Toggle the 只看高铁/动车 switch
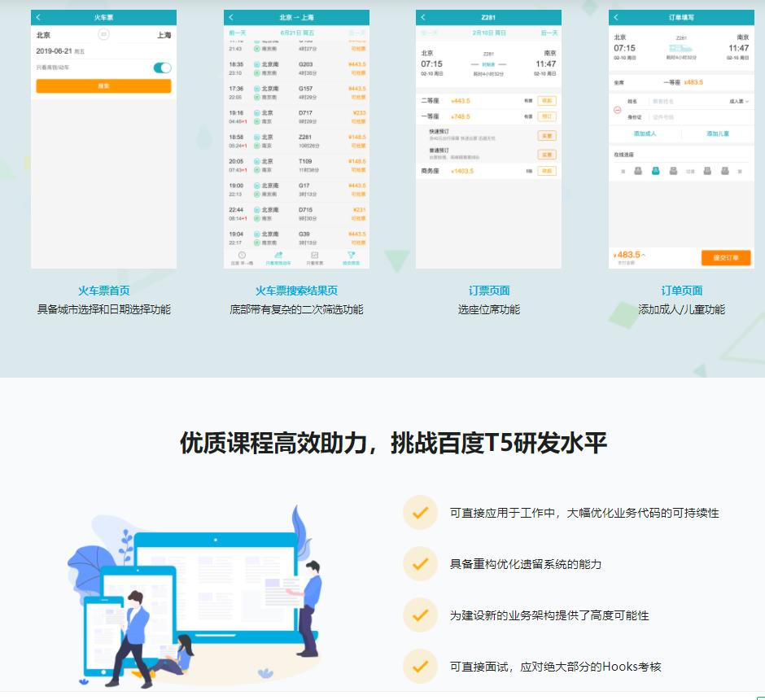 [162, 68]
